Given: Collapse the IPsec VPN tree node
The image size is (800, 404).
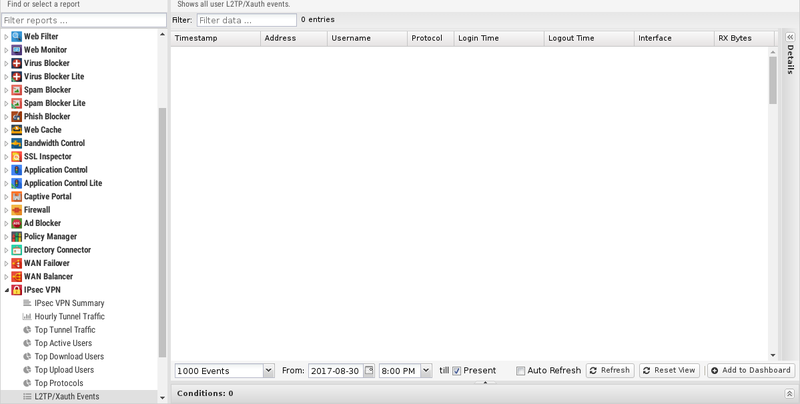Looking at the screenshot, I should (6, 290).
